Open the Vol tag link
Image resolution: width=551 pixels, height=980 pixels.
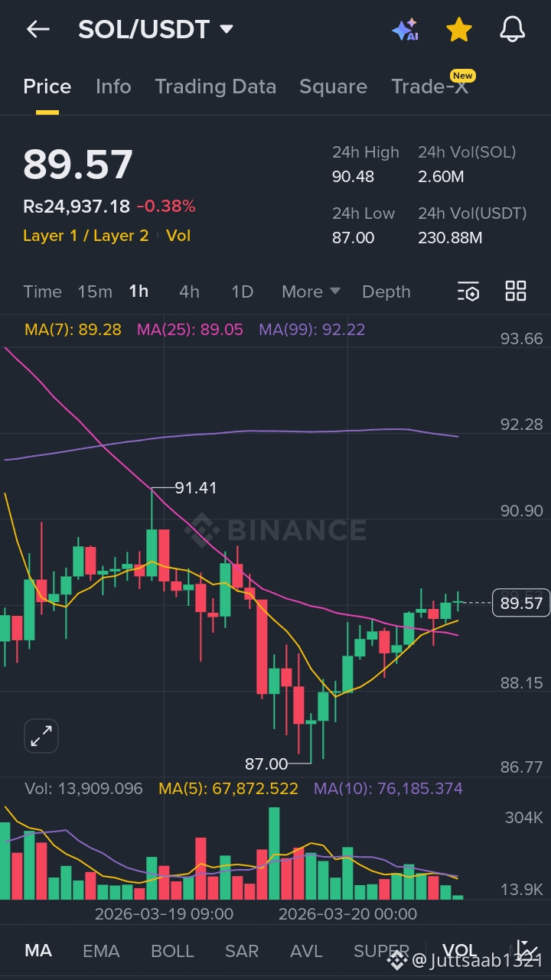point(178,236)
